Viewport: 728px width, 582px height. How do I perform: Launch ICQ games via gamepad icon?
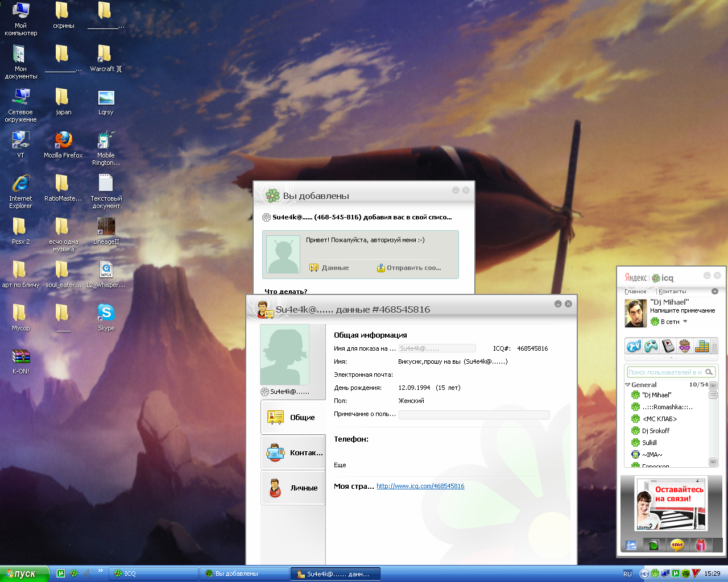pyautogui.click(x=651, y=346)
